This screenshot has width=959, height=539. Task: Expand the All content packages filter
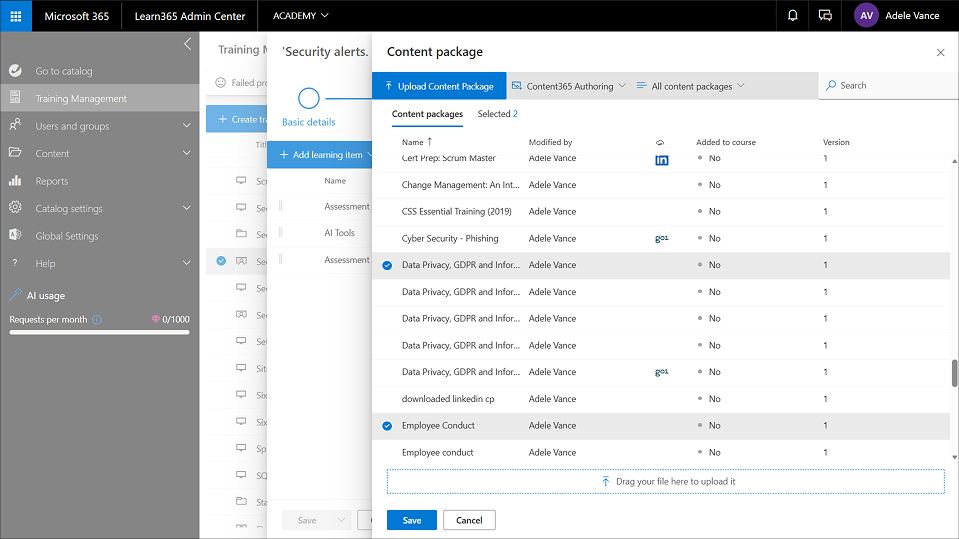coord(691,86)
